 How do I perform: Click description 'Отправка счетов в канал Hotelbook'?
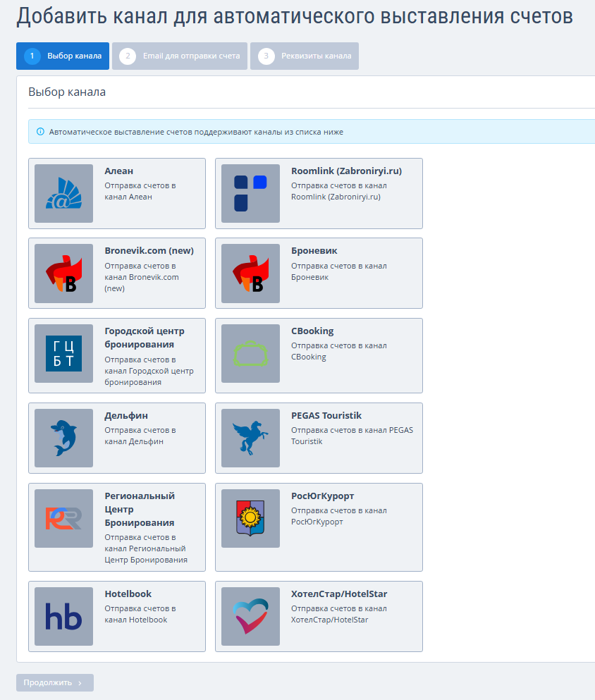(x=140, y=614)
